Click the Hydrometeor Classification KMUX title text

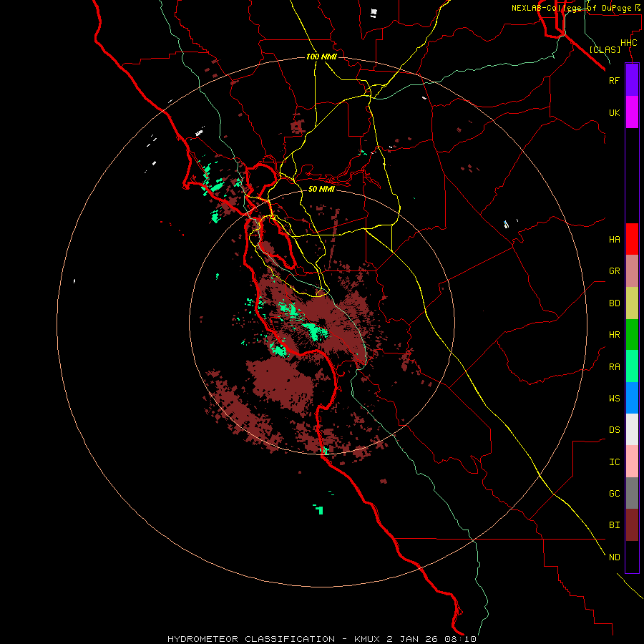click(321, 639)
